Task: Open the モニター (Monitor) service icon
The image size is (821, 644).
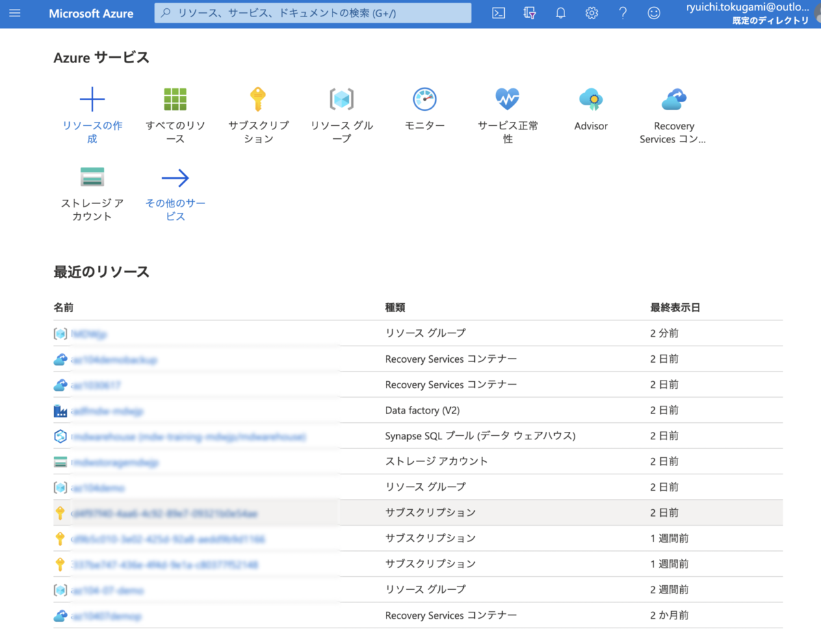Action: pos(424,99)
